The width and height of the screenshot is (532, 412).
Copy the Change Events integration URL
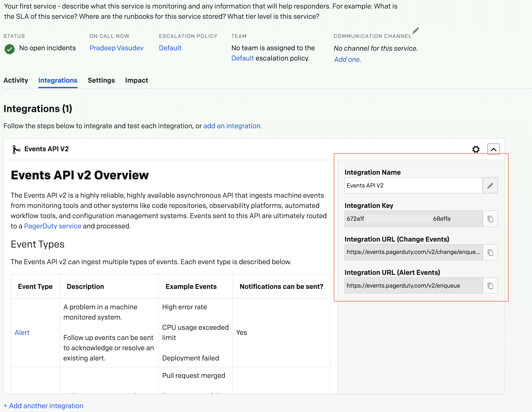(490, 252)
